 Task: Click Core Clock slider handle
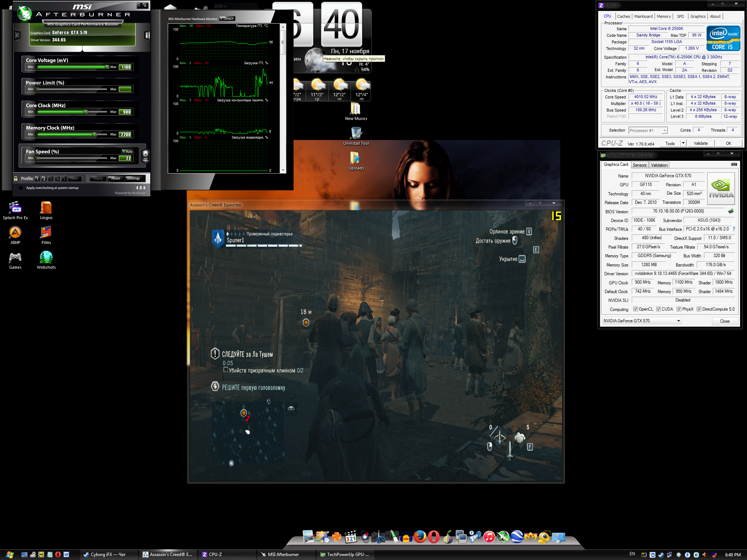86,112
